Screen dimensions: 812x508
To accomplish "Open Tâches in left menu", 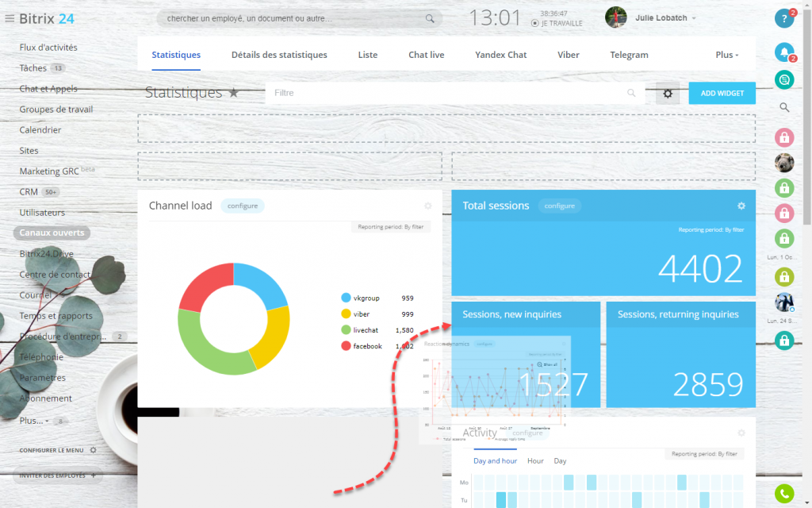I will pyautogui.click(x=33, y=68).
